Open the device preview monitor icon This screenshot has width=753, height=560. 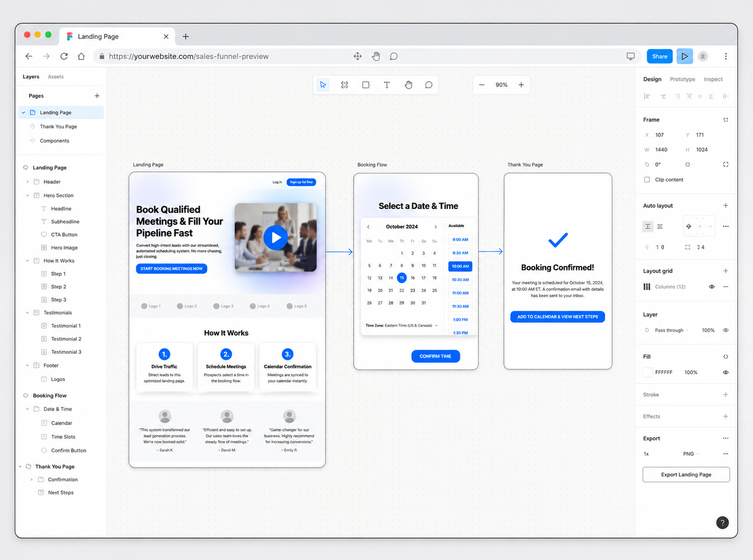(x=631, y=56)
